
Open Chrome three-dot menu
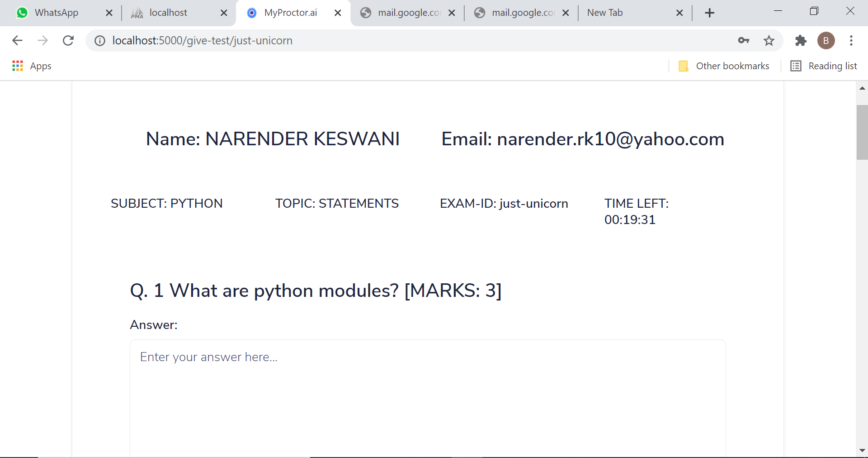(851, 41)
